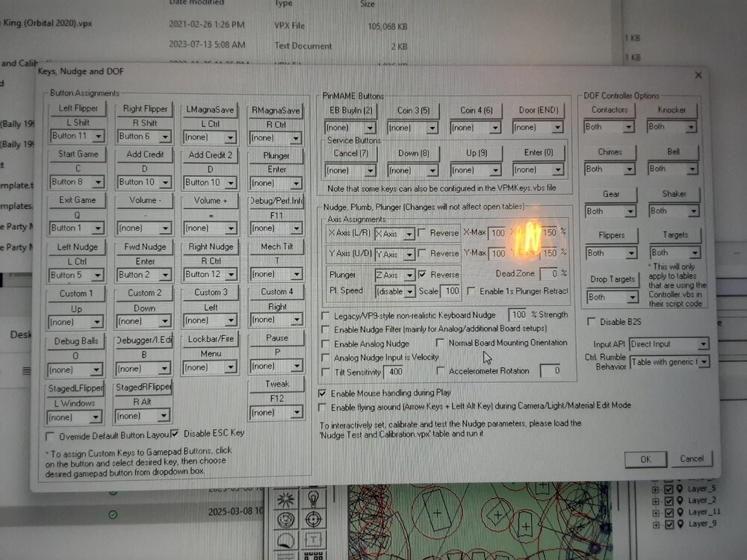Open Start Game Button 8 dropdown
747x560 pixels.
(x=98, y=182)
